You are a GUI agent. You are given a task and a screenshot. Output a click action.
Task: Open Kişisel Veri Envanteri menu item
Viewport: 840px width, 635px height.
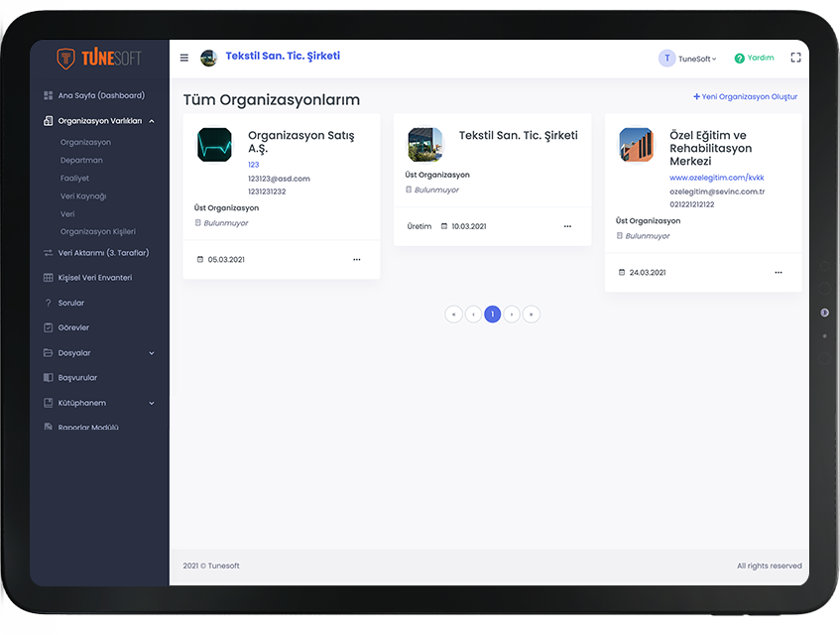[x=95, y=278]
